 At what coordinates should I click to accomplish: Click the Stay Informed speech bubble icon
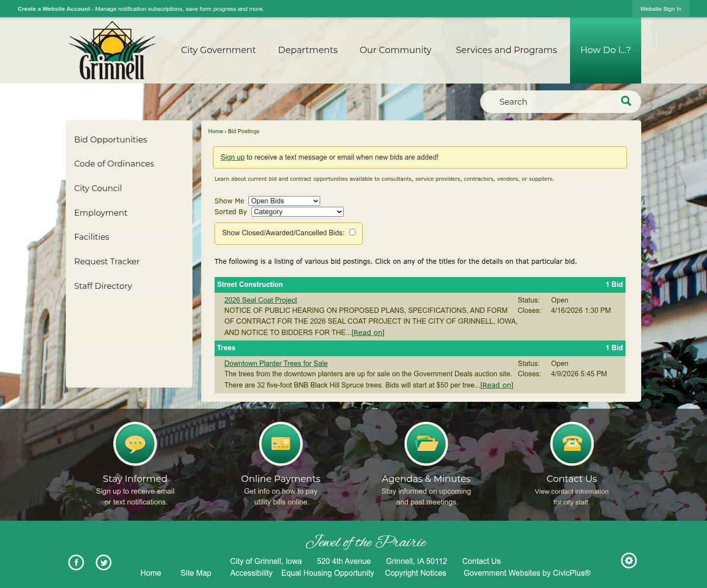tap(135, 443)
